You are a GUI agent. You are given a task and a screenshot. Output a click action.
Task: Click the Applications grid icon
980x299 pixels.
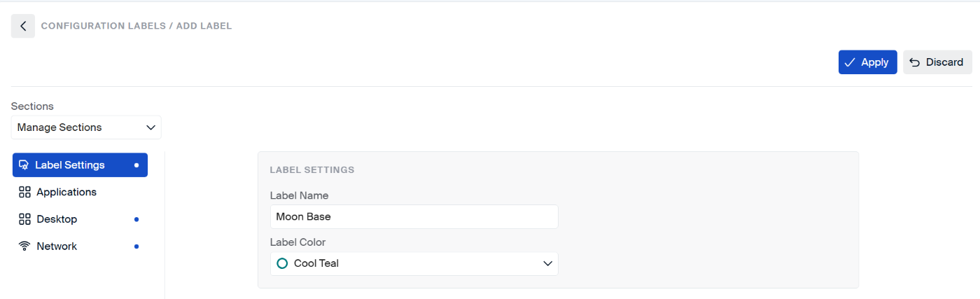24,192
